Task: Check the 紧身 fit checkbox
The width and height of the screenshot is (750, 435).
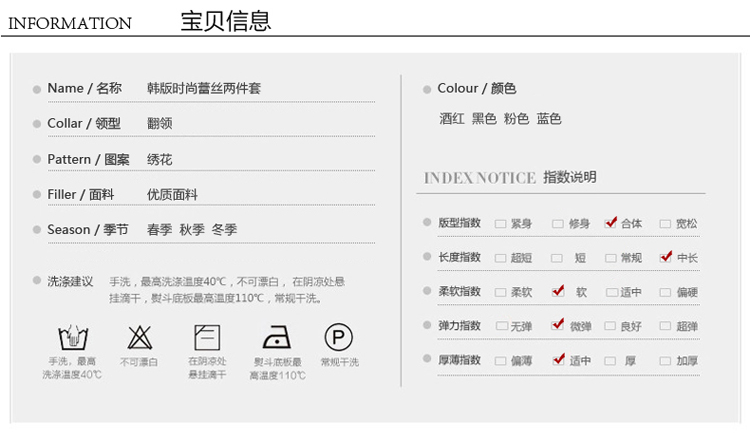Action: click(x=500, y=223)
